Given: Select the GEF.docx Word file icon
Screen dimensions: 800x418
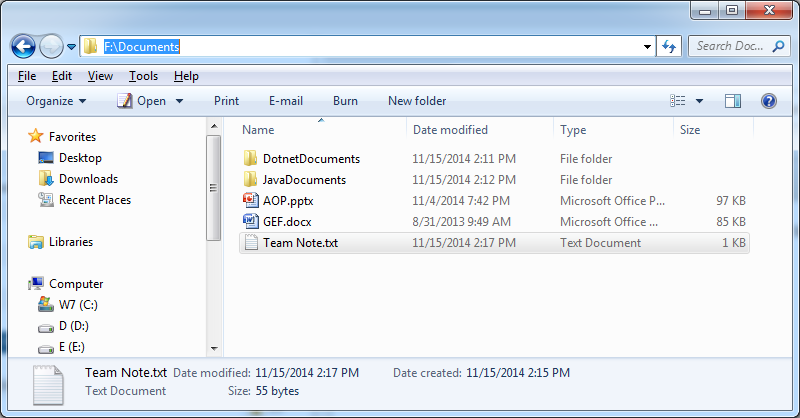Looking at the screenshot, I should tap(251, 222).
